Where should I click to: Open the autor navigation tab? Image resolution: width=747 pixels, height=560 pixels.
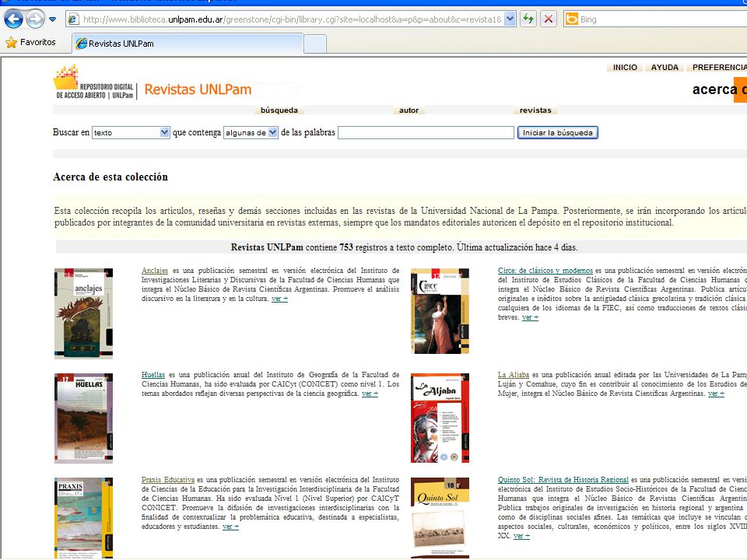(x=409, y=110)
